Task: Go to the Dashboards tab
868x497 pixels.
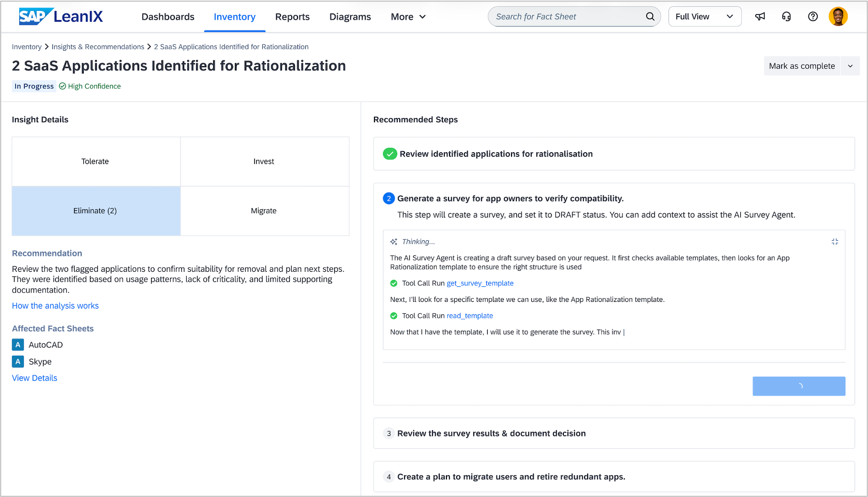Action: pyautogui.click(x=168, y=17)
